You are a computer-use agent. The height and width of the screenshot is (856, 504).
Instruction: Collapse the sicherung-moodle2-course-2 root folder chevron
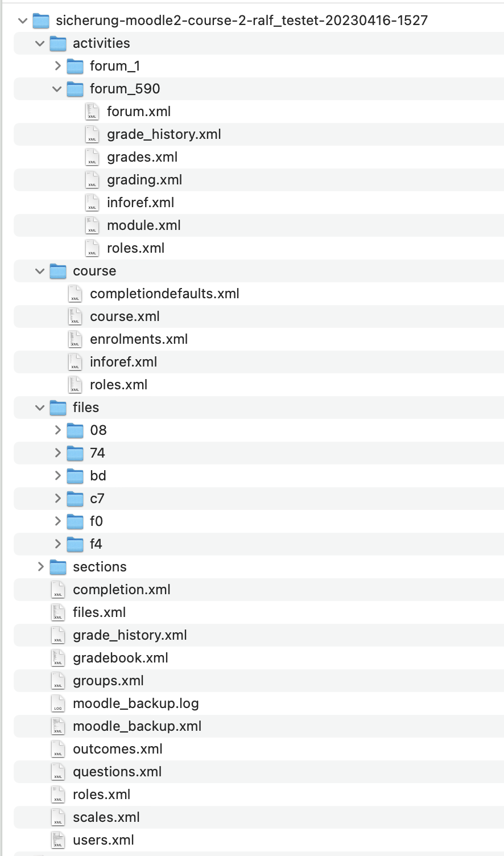click(x=23, y=20)
